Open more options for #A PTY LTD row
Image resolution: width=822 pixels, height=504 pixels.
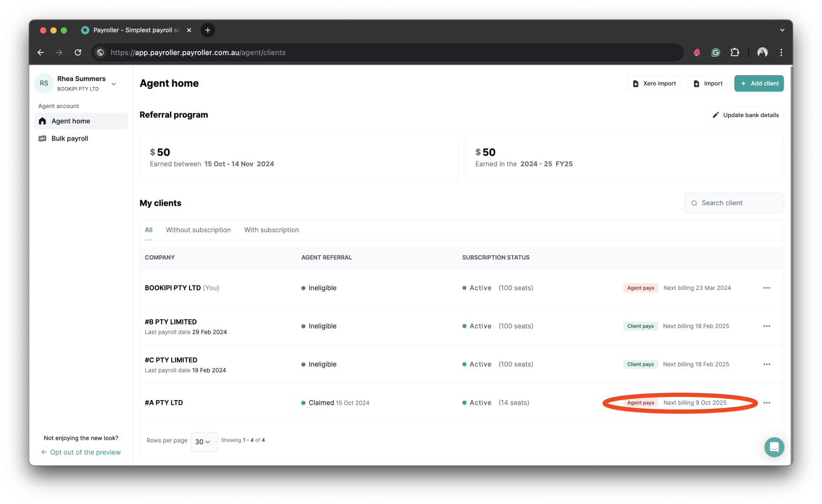[x=767, y=403]
